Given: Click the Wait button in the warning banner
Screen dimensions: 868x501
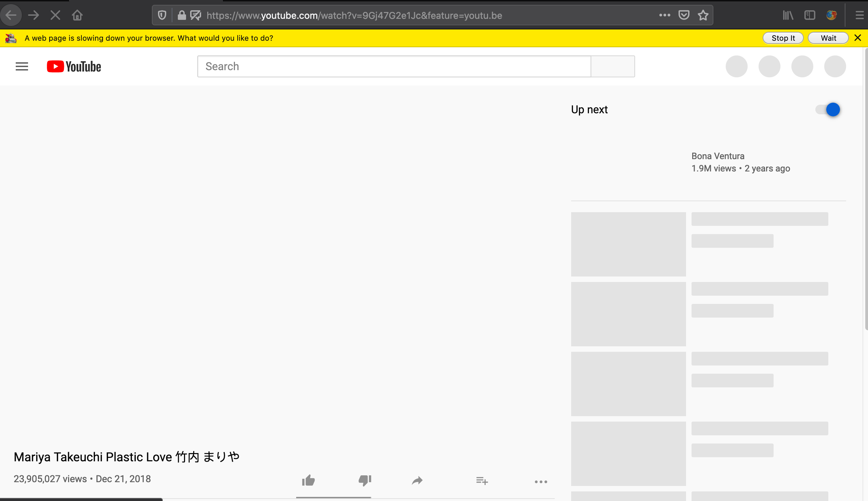Looking at the screenshot, I should click(828, 38).
